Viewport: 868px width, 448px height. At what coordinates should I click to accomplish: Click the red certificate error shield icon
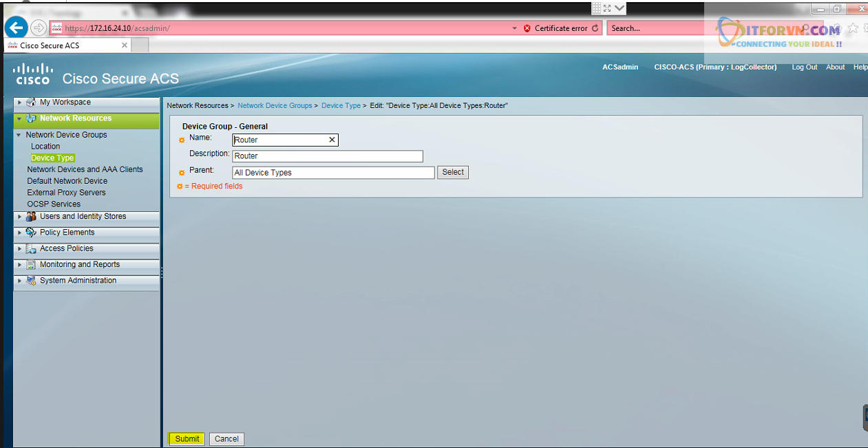[x=527, y=28]
